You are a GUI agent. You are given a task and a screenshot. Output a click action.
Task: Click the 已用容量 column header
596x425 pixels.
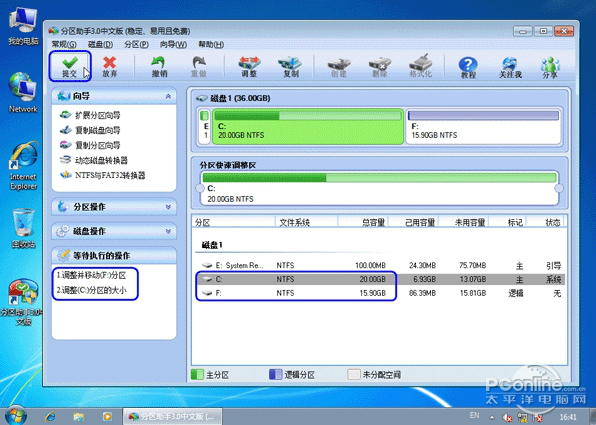pyautogui.click(x=414, y=222)
